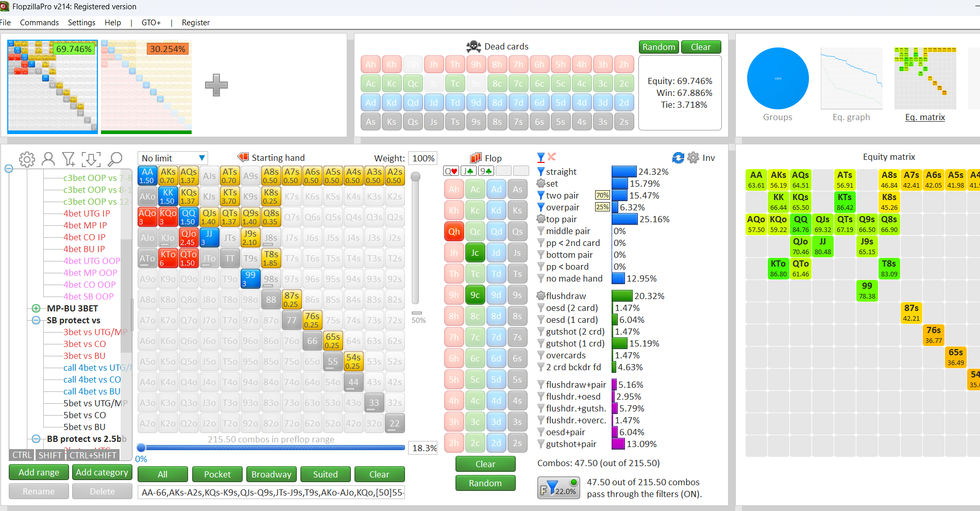
Task: Toggle the bottom pair filter funnel
Action: [x=541, y=255]
